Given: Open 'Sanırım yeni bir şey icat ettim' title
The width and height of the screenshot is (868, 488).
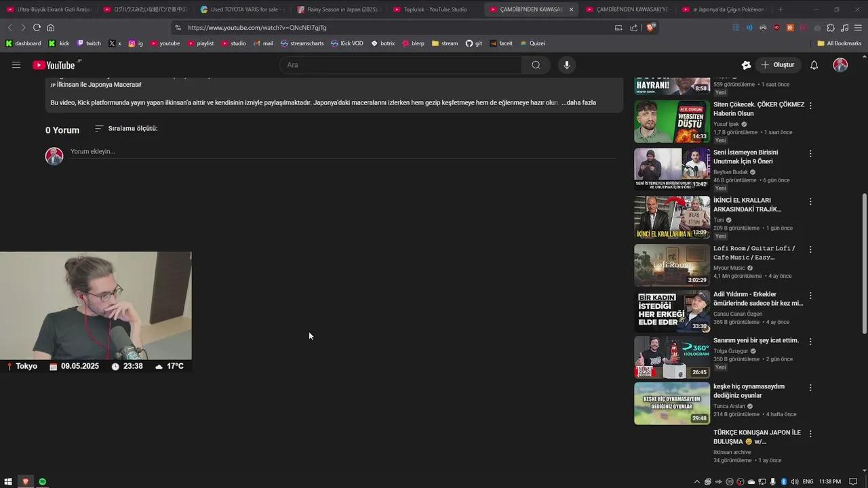Looking at the screenshot, I should point(756,340).
